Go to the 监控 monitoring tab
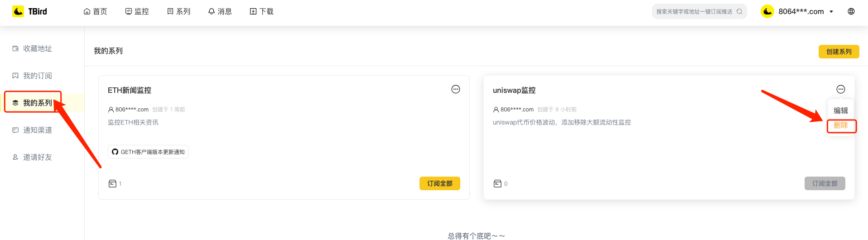 click(x=137, y=11)
